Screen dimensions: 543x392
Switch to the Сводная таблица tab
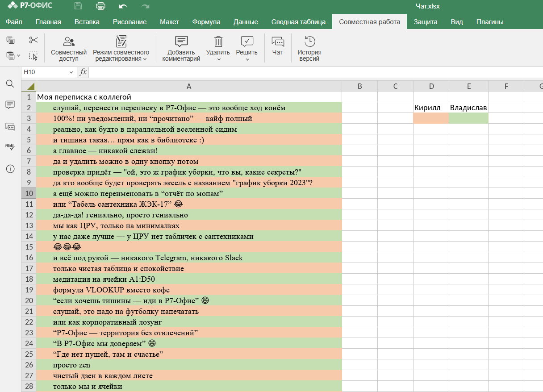298,22
